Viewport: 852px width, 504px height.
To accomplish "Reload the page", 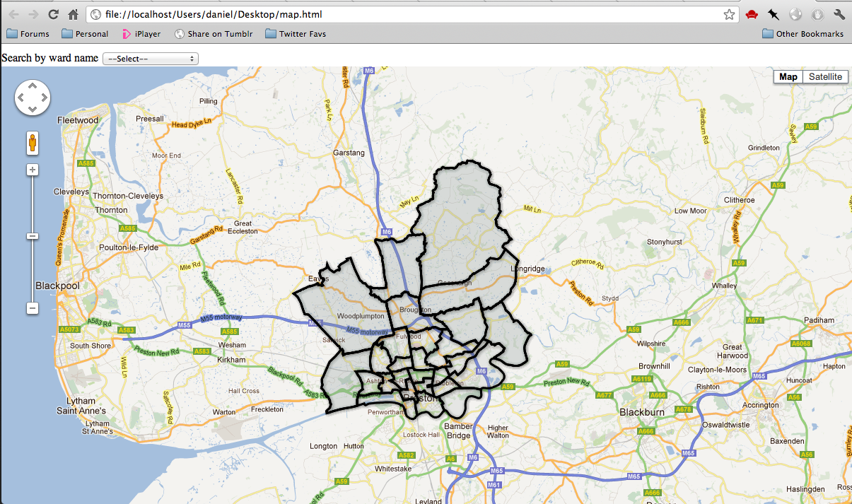I will 53,14.
